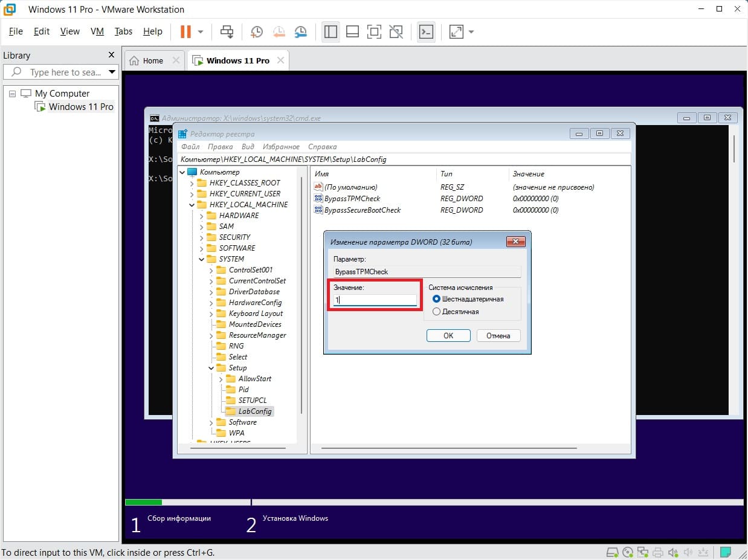The height and width of the screenshot is (560, 748).
Task: Click the Значение value input field
Action: (x=375, y=300)
